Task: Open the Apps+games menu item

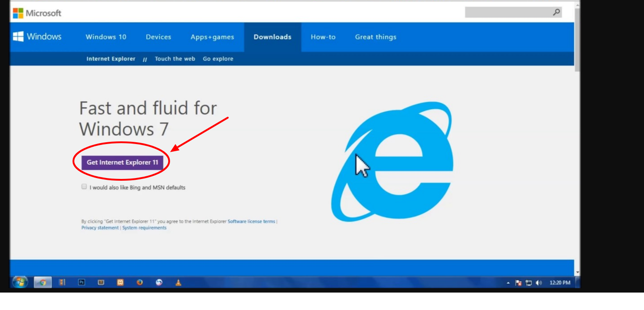Action: [x=212, y=37]
